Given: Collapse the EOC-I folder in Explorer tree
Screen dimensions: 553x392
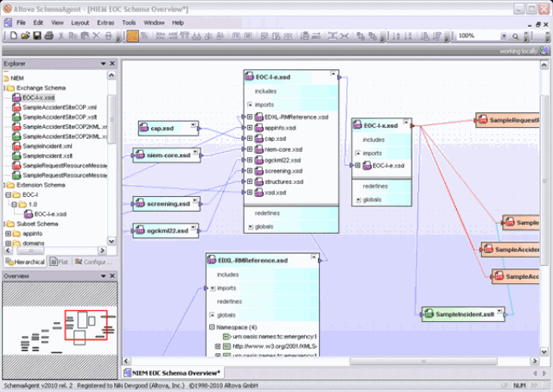Looking at the screenshot, I should pyautogui.click(x=8, y=194).
